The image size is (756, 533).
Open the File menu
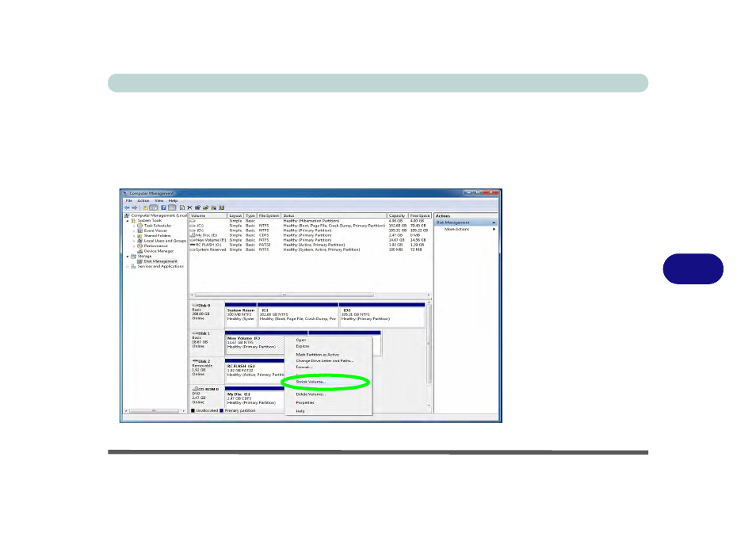coord(128,200)
